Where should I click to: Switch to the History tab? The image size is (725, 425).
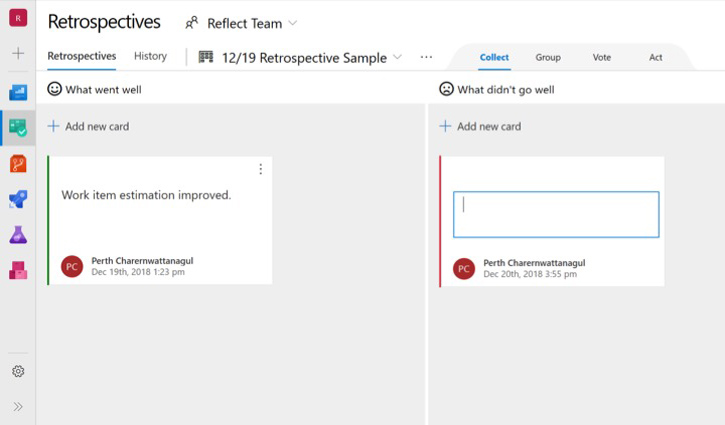(x=150, y=56)
